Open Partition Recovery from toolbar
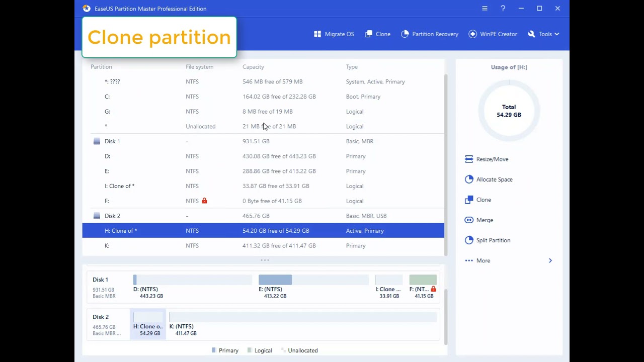Screen dimensions: 644x362 coord(430,34)
